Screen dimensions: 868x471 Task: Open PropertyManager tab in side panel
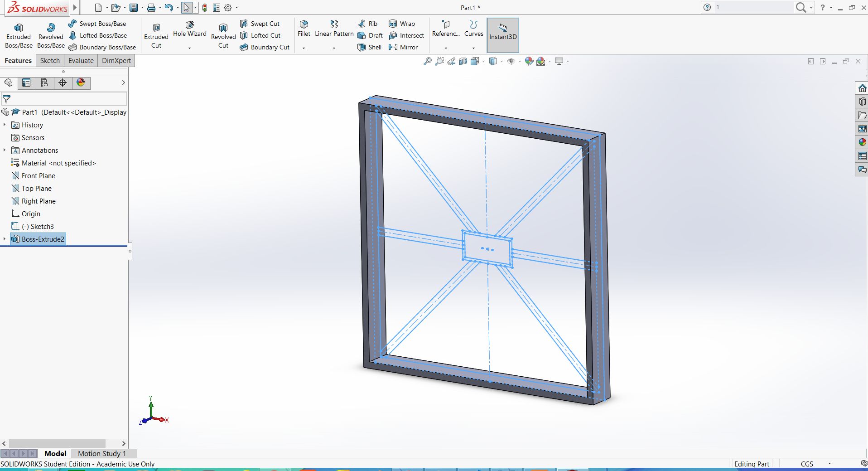26,83
